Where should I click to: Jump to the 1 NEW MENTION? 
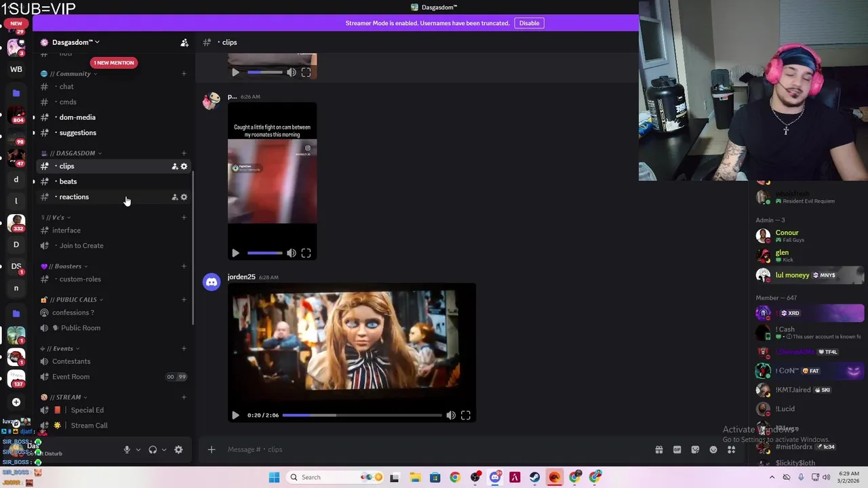pyautogui.click(x=114, y=62)
